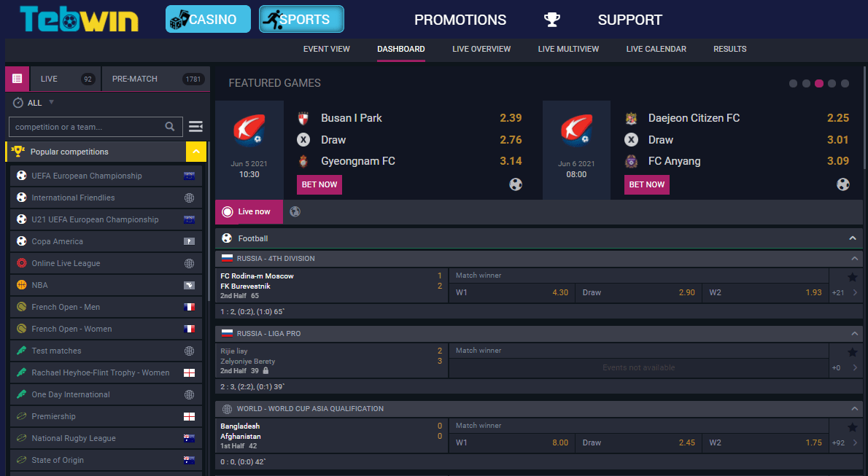Open the sidebar hamburger menu icon
868x476 pixels.
pyautogui.click(x=195, y=127)
